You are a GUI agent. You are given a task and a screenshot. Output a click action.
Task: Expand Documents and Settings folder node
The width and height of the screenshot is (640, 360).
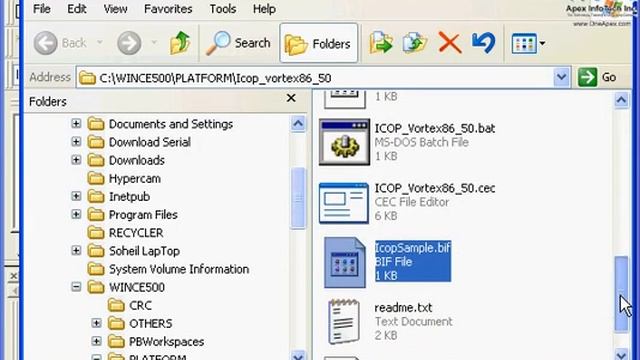(x=76, y=123)
